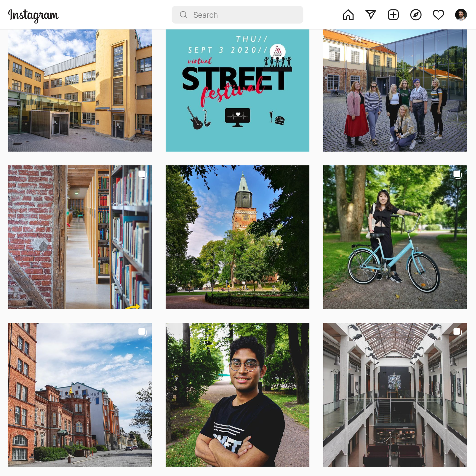Open the group photo in courtyard
Image resolution: width=476 pixels, height=476 pixels.
(x=395, y=90)
